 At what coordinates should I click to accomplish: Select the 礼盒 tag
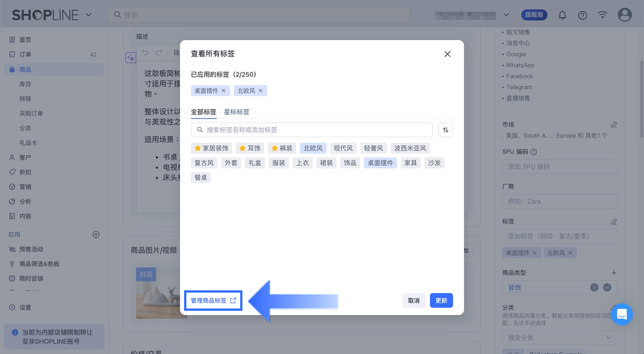[x=255, y=163]
